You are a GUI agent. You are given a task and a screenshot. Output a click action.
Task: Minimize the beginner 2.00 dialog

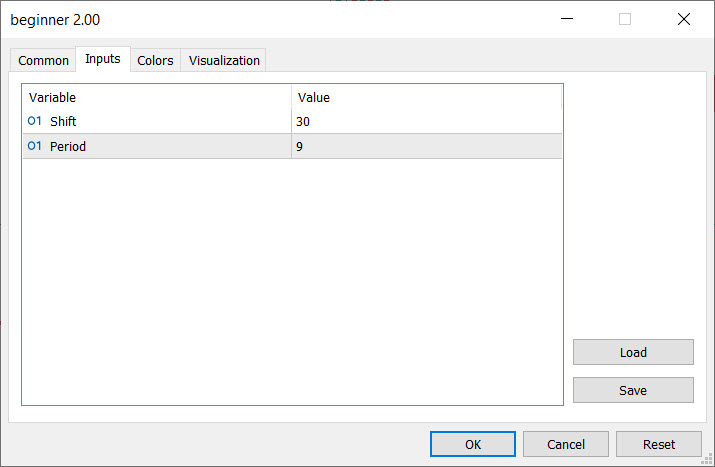tap(567, 19)
